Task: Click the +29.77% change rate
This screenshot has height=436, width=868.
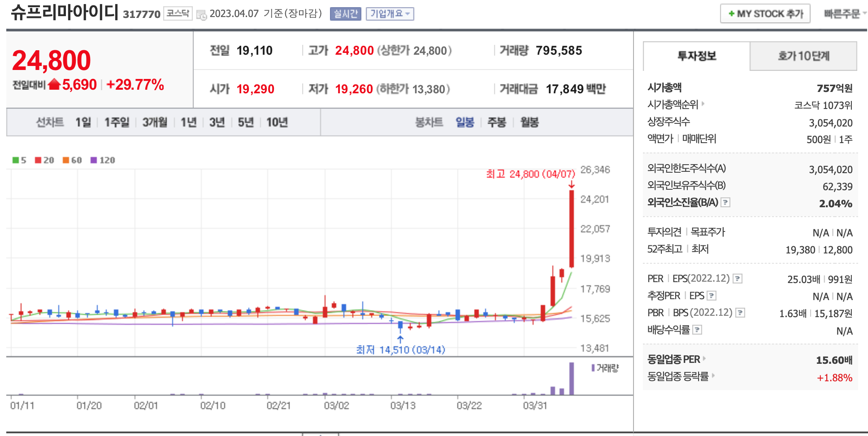Action: 135,84
